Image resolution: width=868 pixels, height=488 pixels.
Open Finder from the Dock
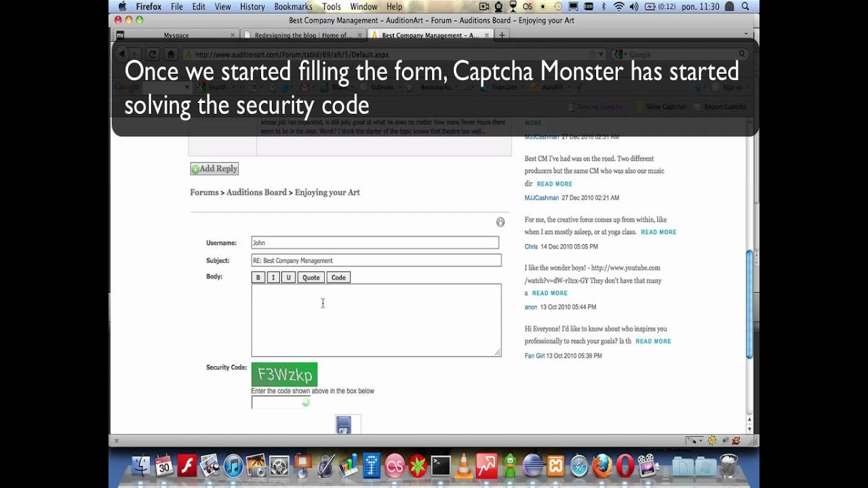click(140, 466)
